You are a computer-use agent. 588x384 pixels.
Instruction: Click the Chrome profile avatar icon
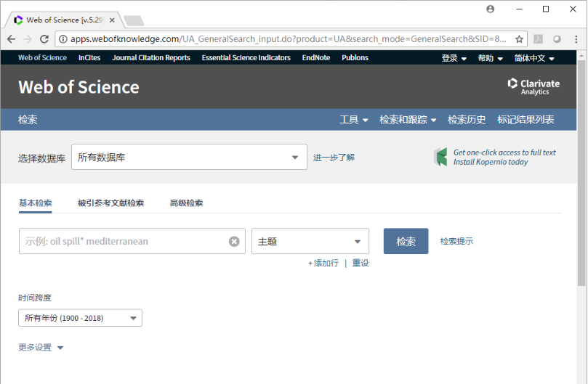(x=490, y=9)
